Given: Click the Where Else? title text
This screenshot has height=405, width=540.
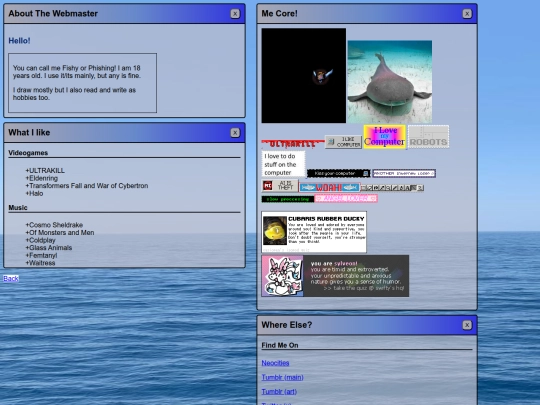Looking at the screenshot, I should click(287, 325).
